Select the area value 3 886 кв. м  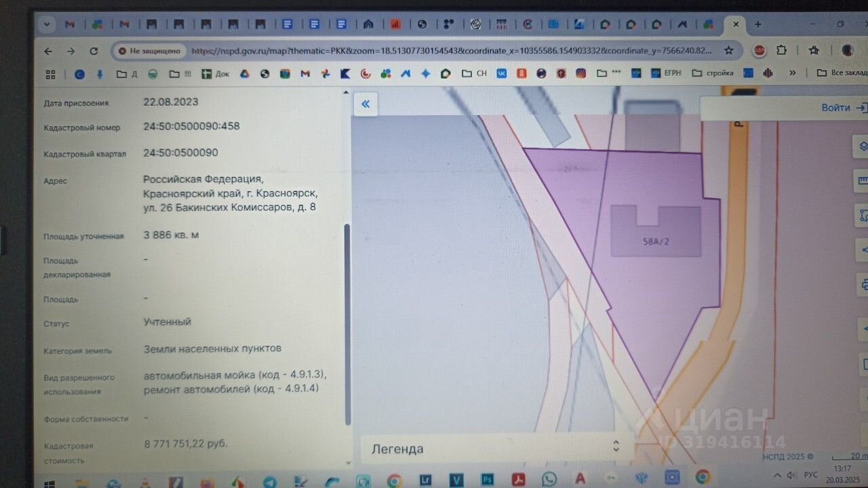click(171, 235)
